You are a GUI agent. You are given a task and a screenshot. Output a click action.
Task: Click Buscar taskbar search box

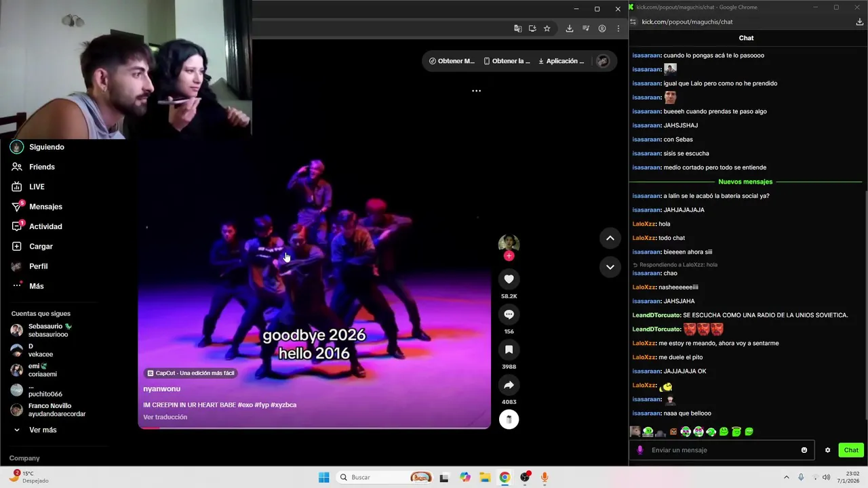pos(384,477)
